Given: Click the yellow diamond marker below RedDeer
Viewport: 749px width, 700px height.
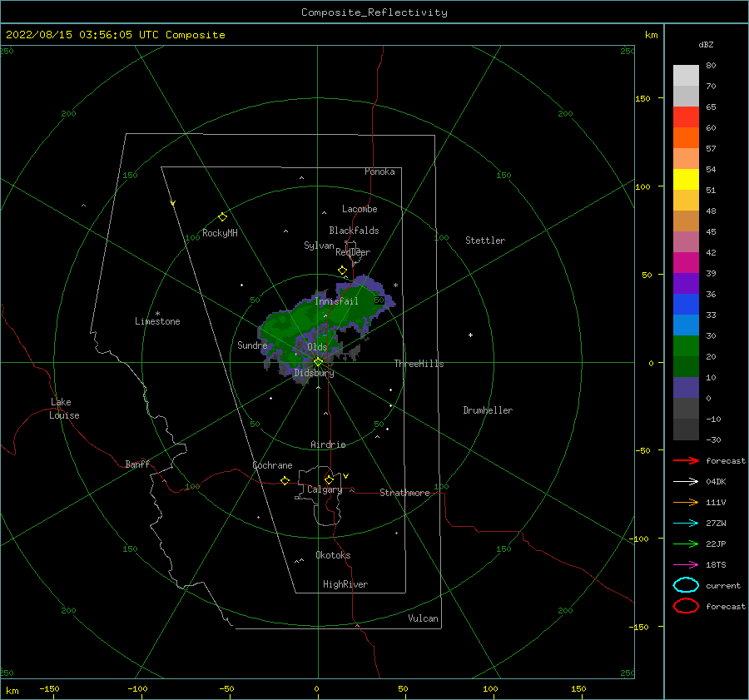Looking at the screenshot, I should click(342, 271).
